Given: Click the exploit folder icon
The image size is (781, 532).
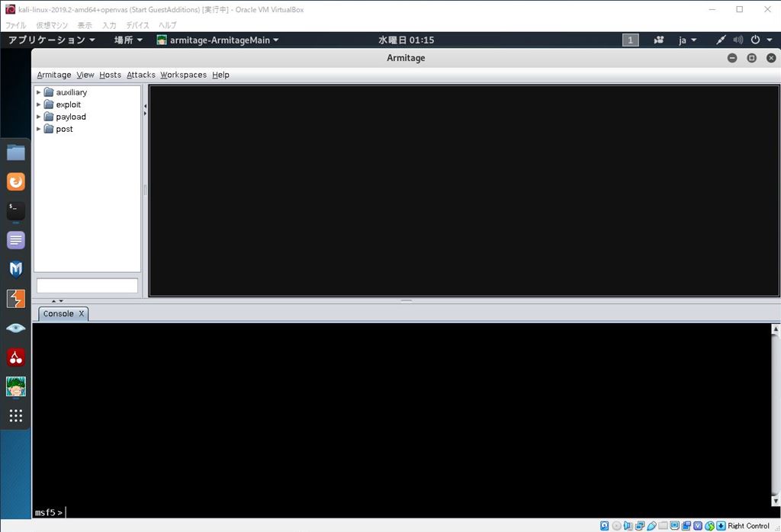Looking at the screenshot, I should 49,104.
